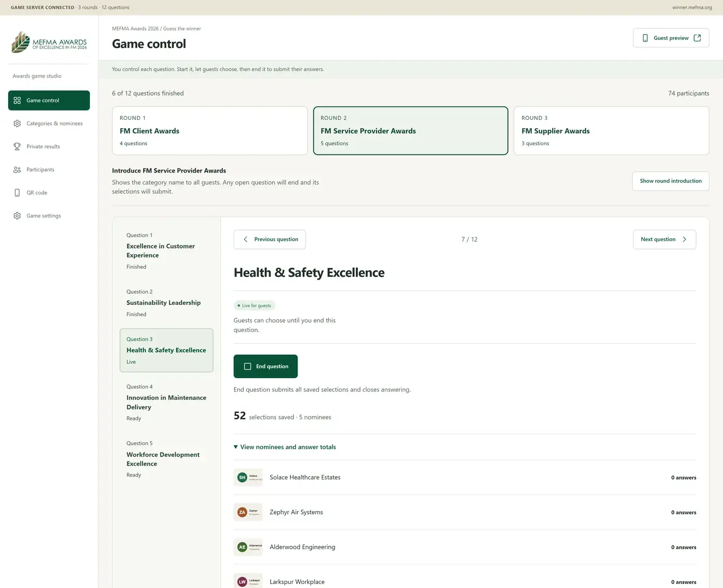Click Show round introduction button
Screen dimensions: 723x588
point(670,181)
